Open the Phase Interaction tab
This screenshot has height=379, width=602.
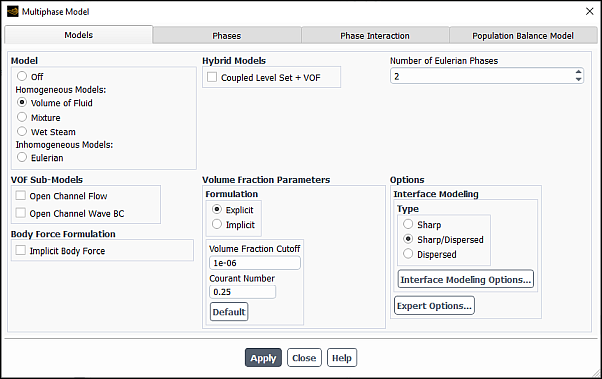375,36
